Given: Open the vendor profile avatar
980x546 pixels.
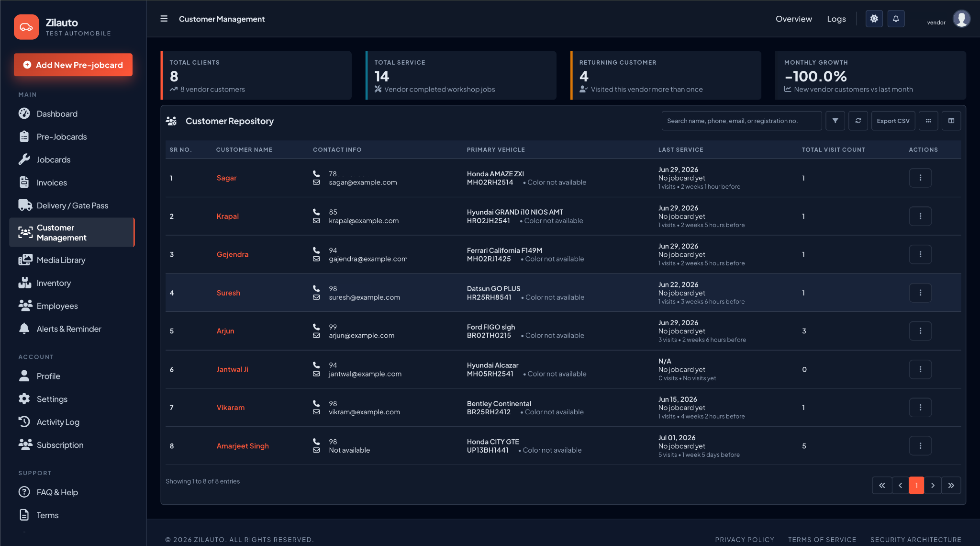Looking at the screenshot, I should [x=961, y=19].
